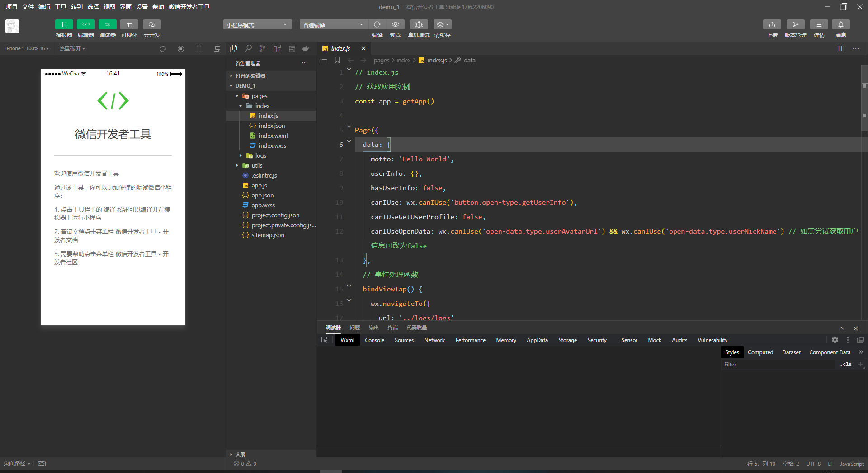This screenshot has width=868, height=473.
Task: Click the preview eye icon
Action: (396, 24)
